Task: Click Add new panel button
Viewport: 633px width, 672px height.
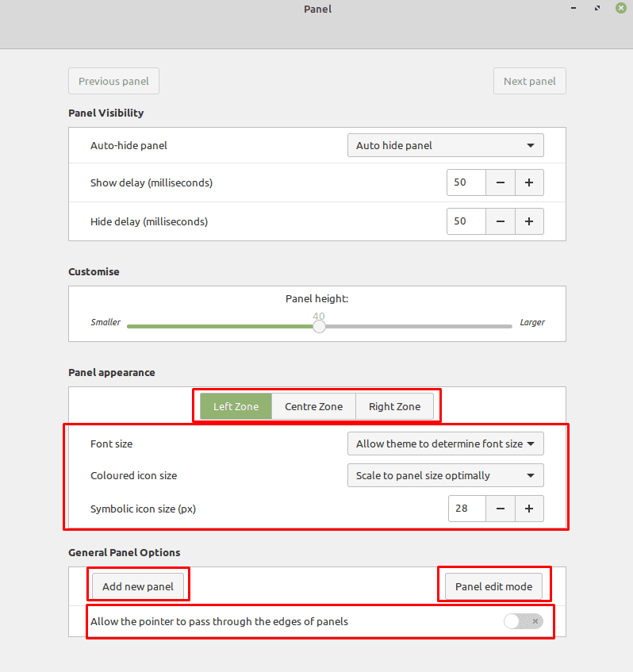Action: tap(137, 586)
